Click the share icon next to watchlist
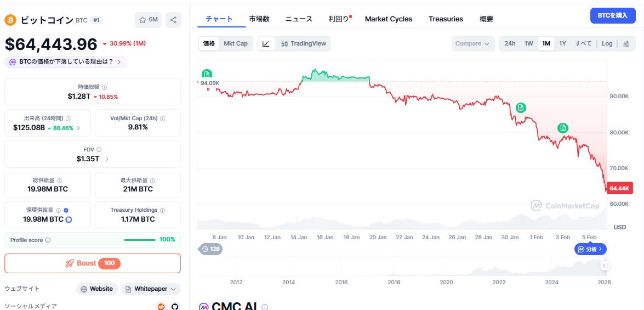 click(173, 20)
